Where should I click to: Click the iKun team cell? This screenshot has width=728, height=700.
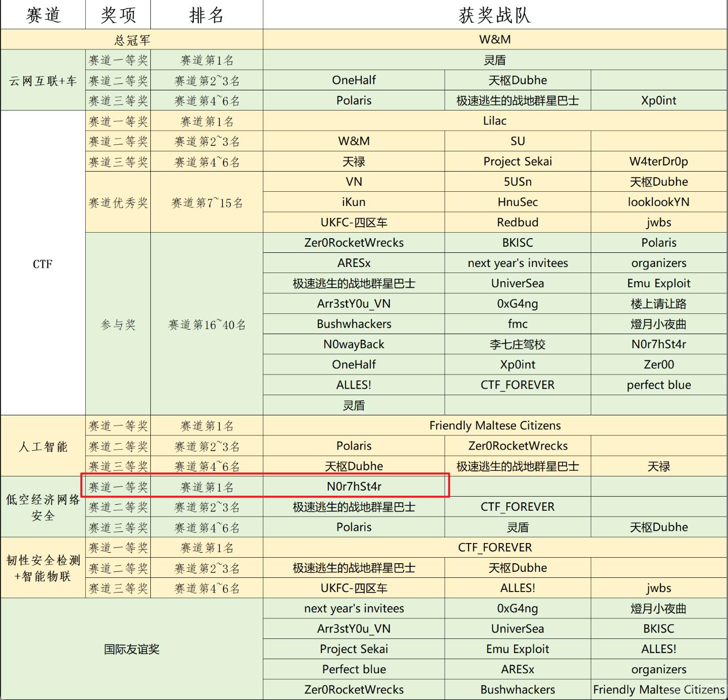pyautogui.click(x=354, y=202)
